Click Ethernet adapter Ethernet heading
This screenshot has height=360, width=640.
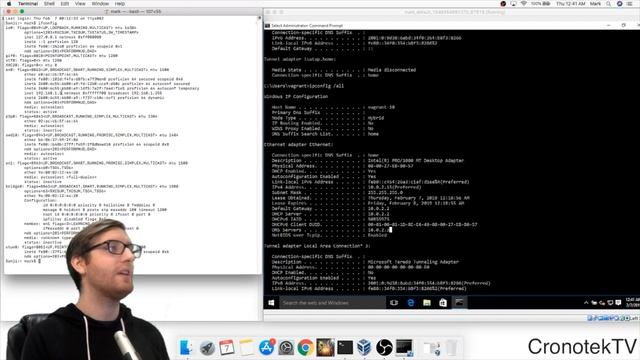(298, 144)
